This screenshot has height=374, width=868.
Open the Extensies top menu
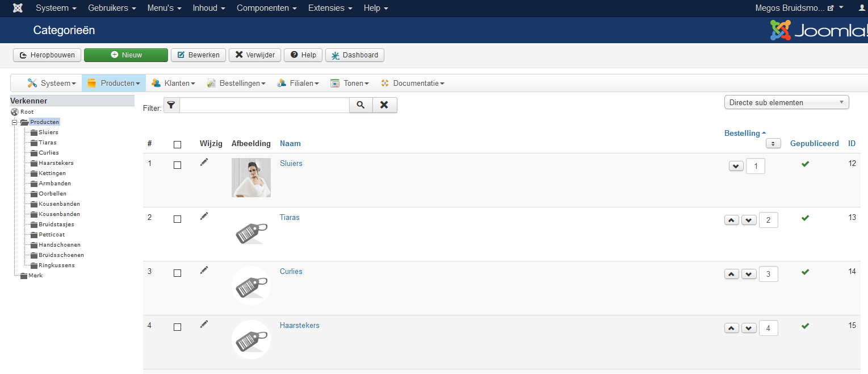point(330,8)
